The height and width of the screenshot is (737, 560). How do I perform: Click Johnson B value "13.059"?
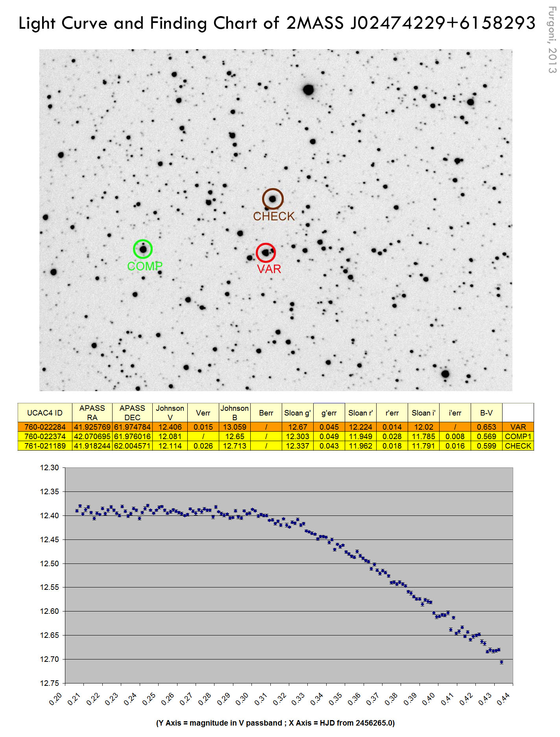[235, 427]
